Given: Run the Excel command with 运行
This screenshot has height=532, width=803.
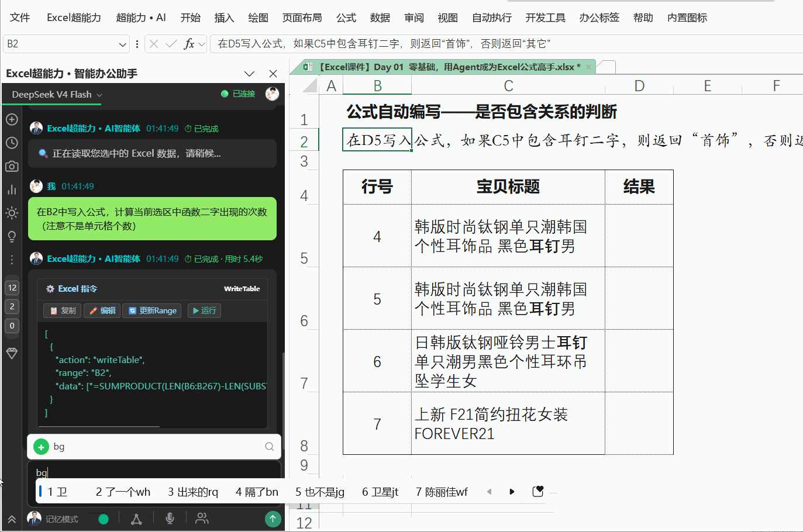Looking at the screenshot, I should click(x=204, y=310).
